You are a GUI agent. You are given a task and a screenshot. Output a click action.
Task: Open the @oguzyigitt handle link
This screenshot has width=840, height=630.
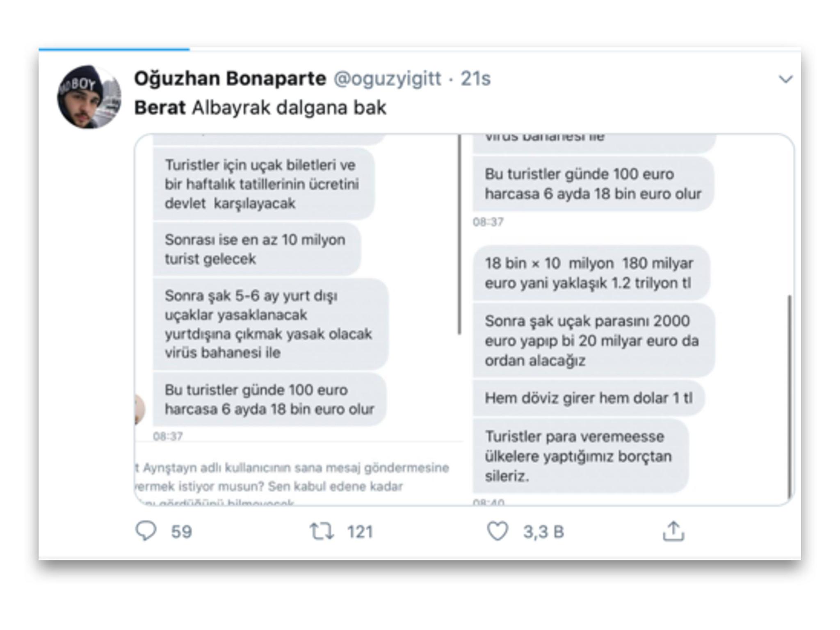click(388, 78)
